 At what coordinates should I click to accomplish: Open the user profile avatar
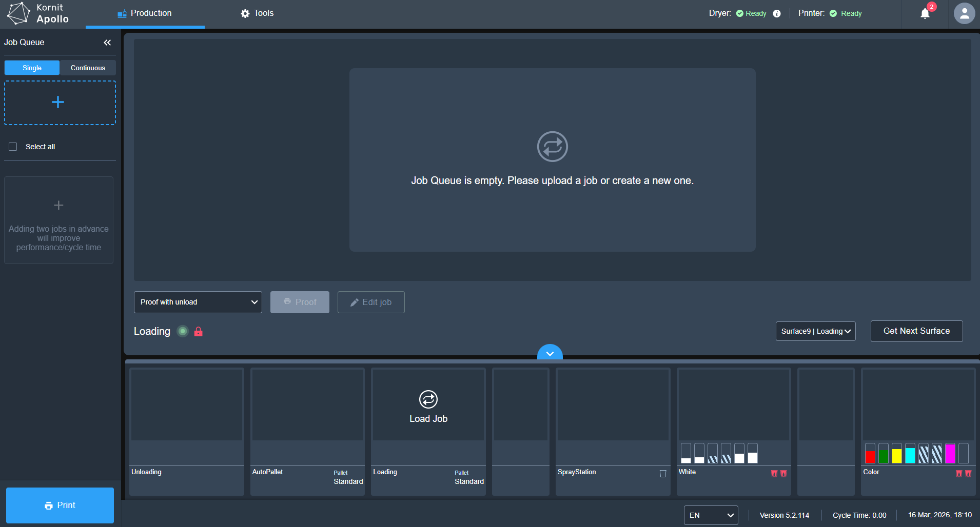pyautogui.click(x=964, y=14)
